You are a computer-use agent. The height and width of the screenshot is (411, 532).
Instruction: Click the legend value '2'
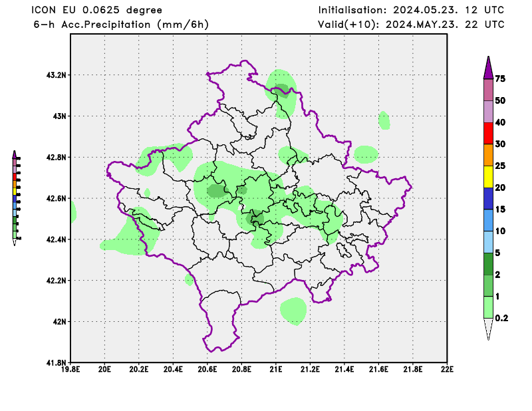pyautogui.click(x=497, y=275)
